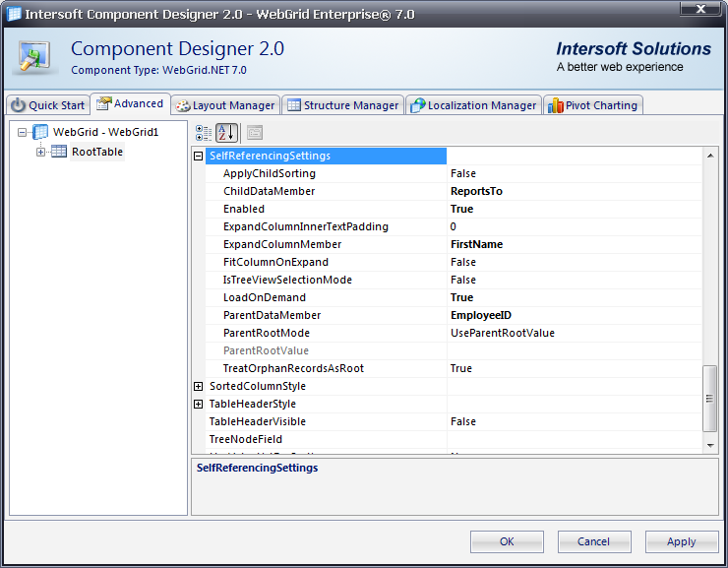The height and width of the screenshot is (568, 728).
Task: Click the TableHeaderVisible value False
Action: click(x=463, y=421)
